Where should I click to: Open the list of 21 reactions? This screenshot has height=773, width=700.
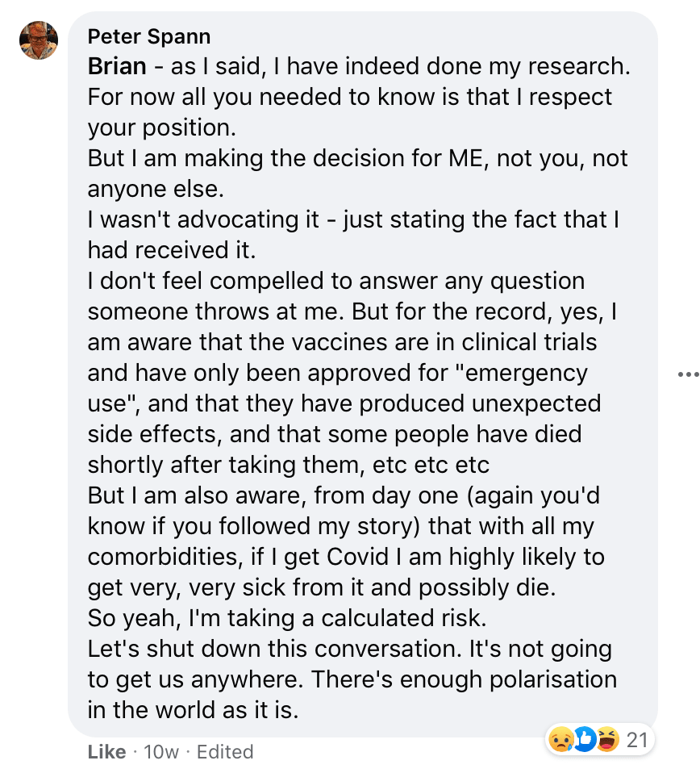click(637, 739)
